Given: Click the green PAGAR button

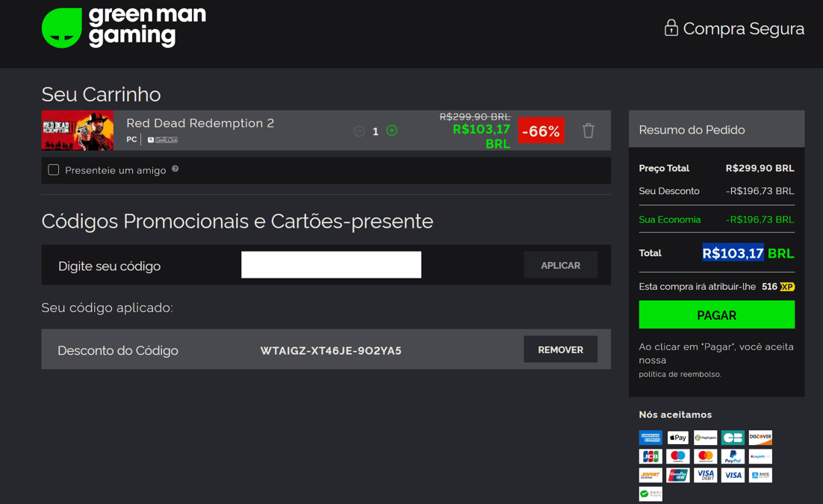Looking at the screenshot, I should coord(716,314).
